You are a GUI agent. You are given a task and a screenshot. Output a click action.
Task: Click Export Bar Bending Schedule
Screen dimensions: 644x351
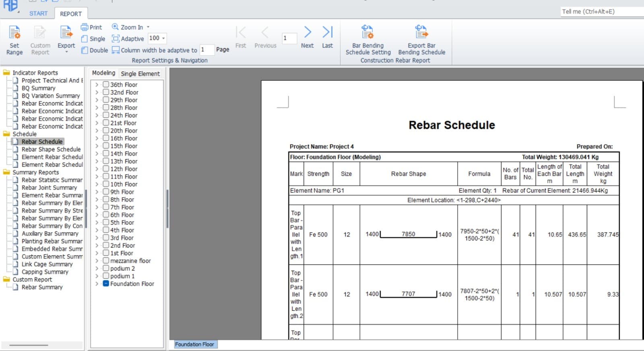coord(421,40)
